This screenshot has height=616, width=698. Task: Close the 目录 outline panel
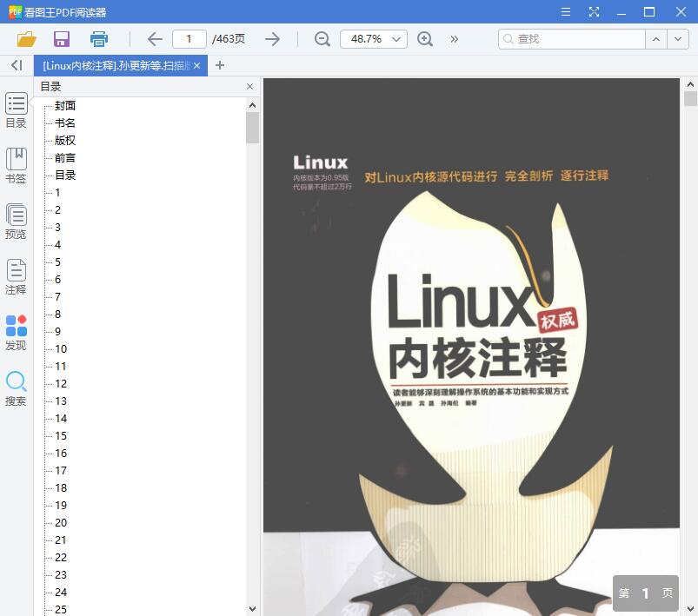pos(249,86)
